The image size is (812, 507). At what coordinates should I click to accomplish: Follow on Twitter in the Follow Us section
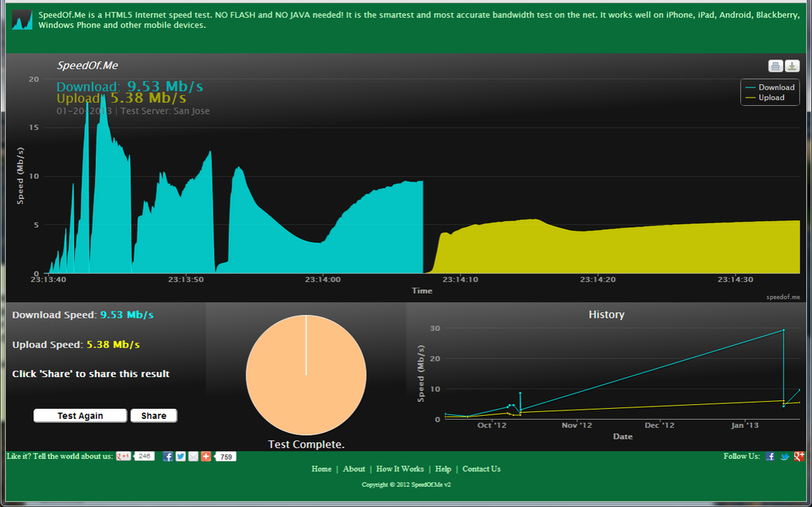coord(784,457)
